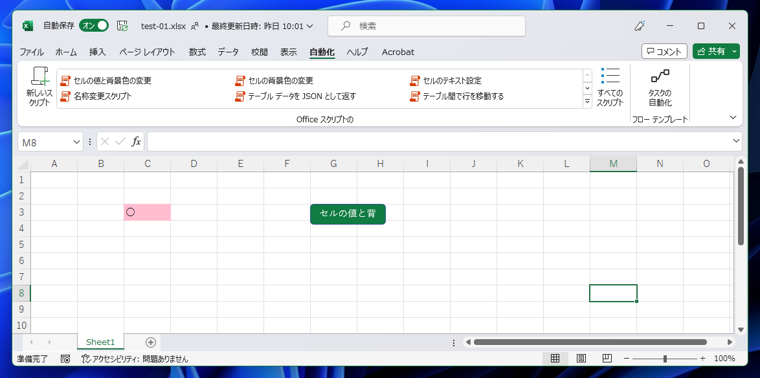The height and width of the screenshot is (378, 760).
Task: Click the Select All corner triangle
Action: coord(24,164)
